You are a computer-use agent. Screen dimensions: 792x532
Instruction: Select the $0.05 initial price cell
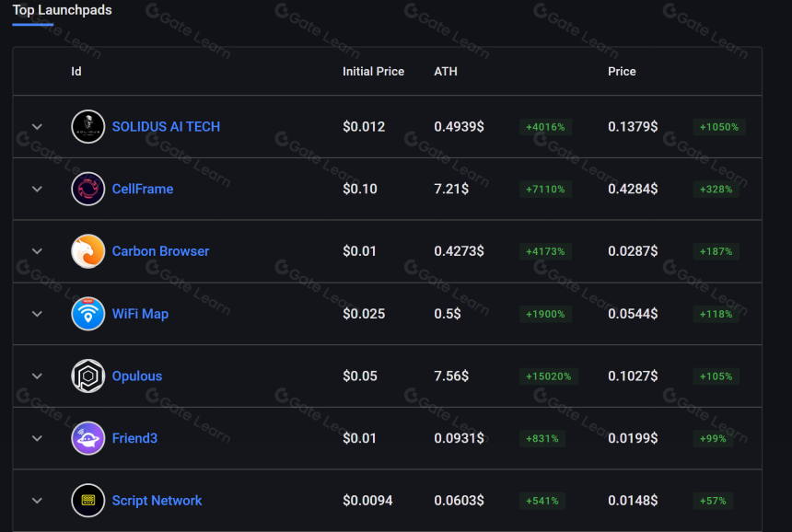360,376
